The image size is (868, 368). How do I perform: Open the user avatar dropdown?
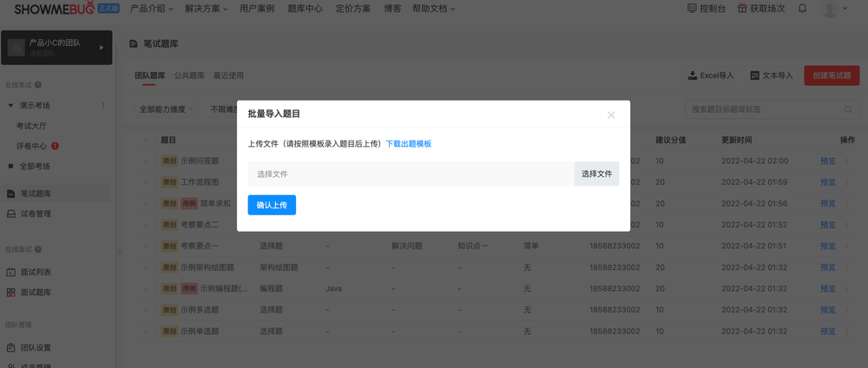pos(834,9)
